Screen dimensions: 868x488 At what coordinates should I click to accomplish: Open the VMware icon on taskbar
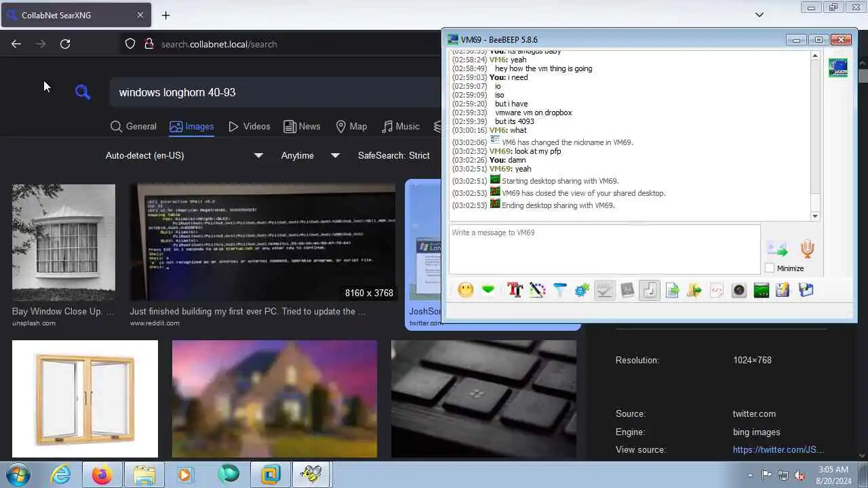coord(270,474)
